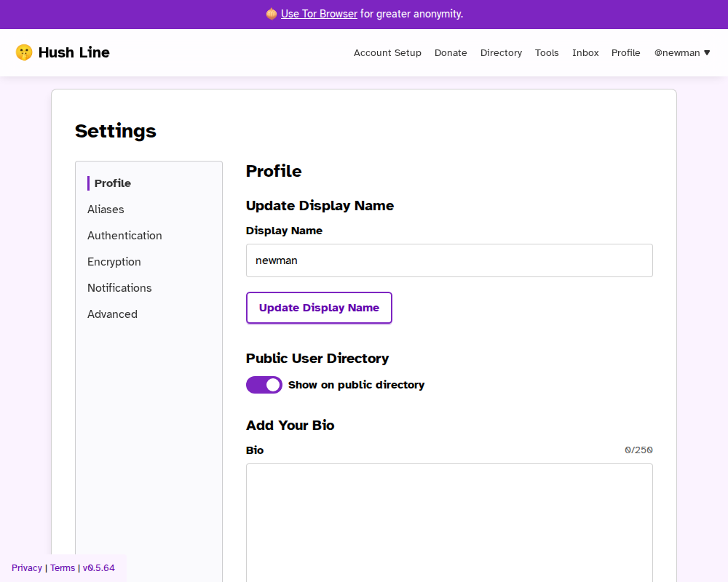Select the Profile tab in settings sidebar

coord(113,183)
